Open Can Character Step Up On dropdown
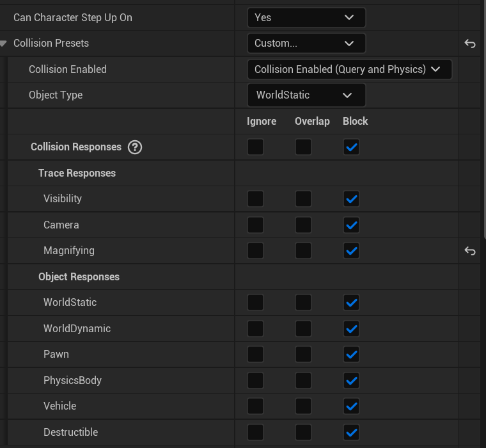This screenshot has width=486, height=448. 306,17
